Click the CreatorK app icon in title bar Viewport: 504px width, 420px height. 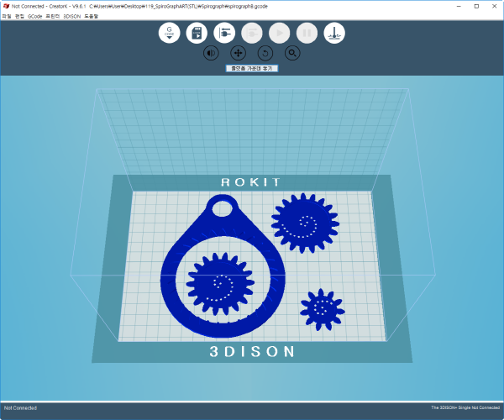click(6, 6)
